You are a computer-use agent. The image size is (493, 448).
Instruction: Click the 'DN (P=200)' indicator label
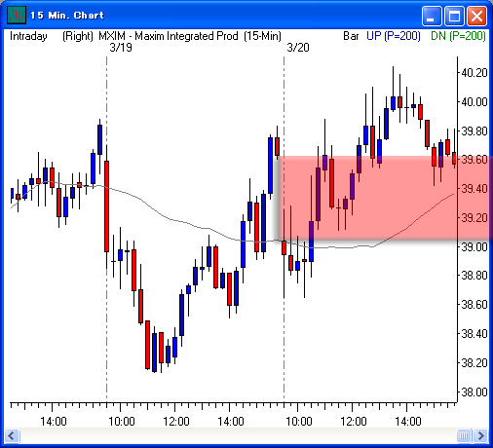pyautogui.click(x=458, y=36)
